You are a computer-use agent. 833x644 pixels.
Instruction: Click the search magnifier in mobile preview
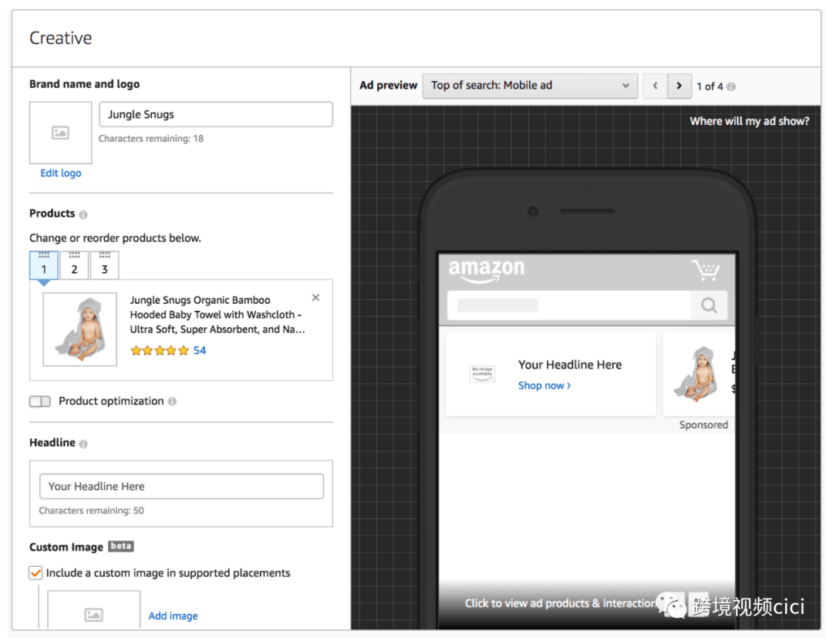tap(708, 305)
